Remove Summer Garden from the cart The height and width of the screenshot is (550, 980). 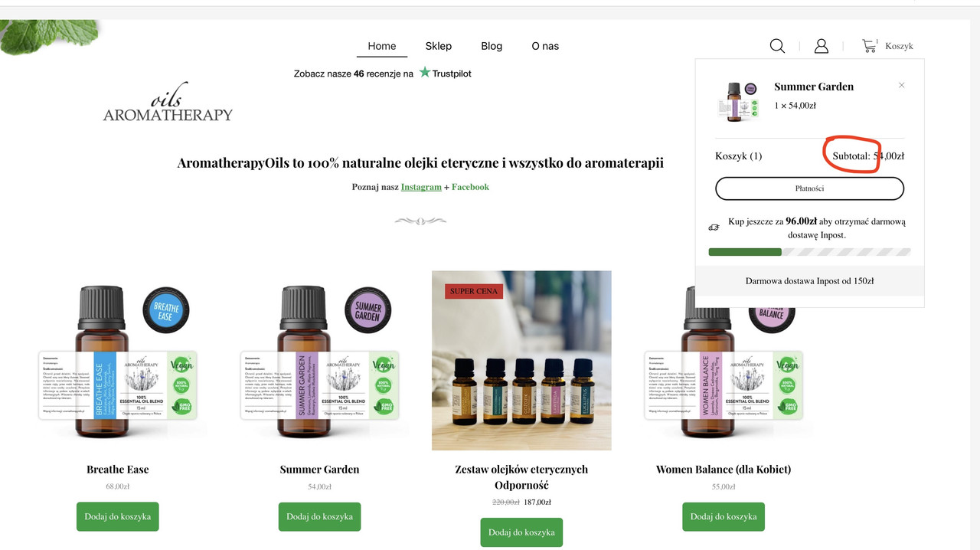pos(901,85)
